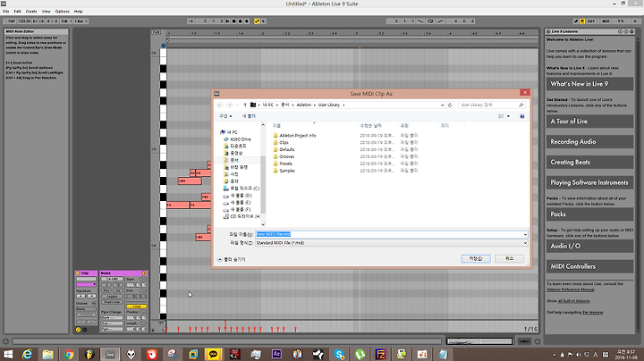The width and height of the screenshot is (644, 361).
Task: Open A Tour of Live lesson
Action: point(589,121)
